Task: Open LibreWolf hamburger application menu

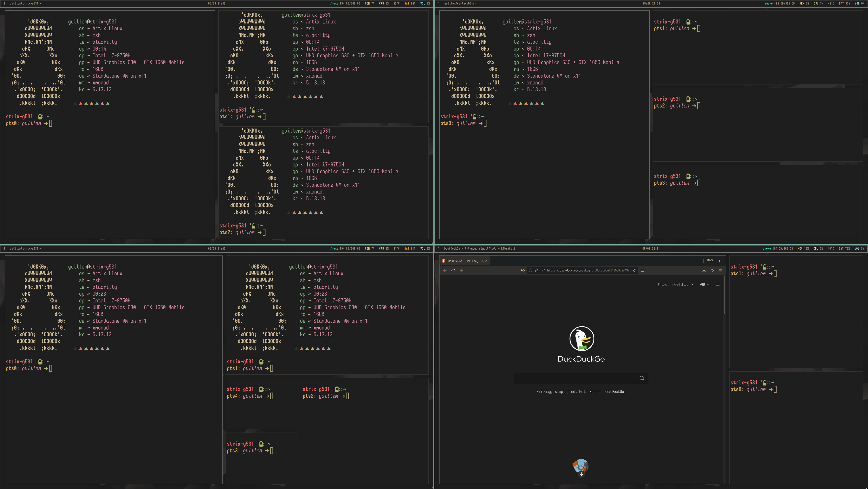Action: [x=720, y=270]
